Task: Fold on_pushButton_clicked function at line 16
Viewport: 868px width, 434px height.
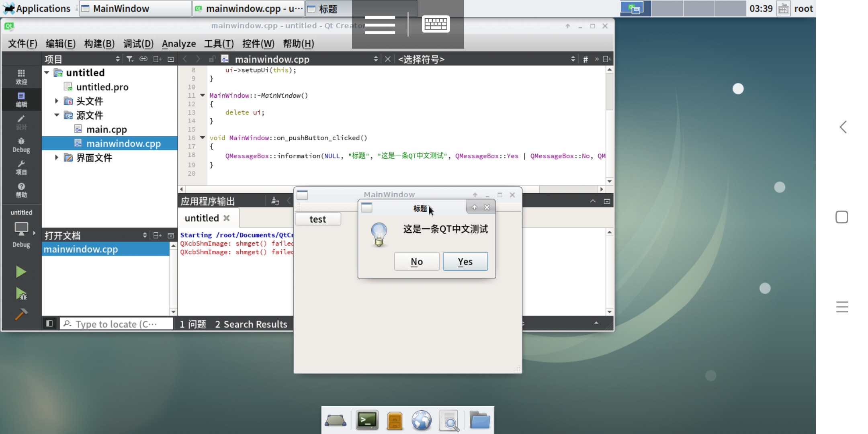Action: click(x=203, y=137)
